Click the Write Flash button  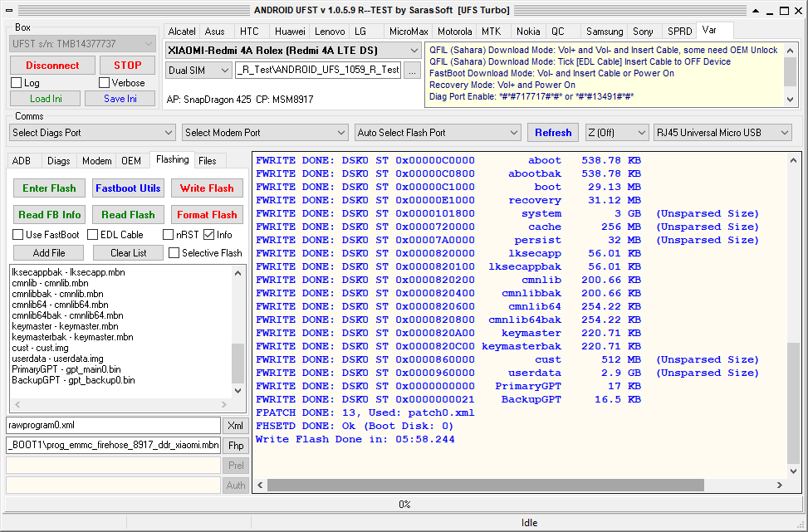[207, 188]
